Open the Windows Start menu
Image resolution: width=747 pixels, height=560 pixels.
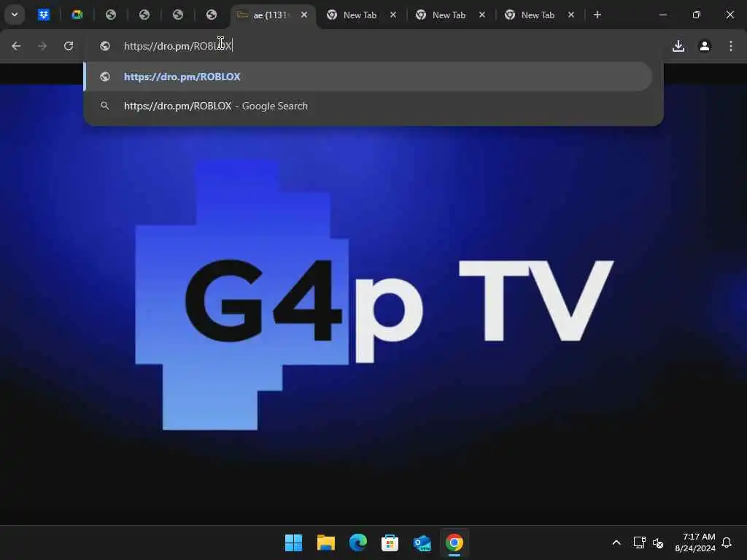click(x=293, y=542)
